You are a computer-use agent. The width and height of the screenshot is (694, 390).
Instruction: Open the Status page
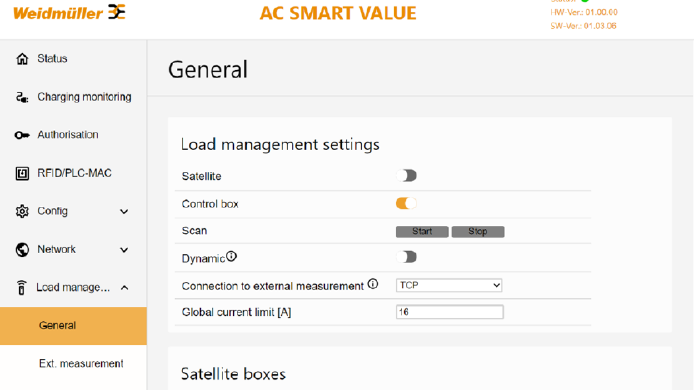52,58
